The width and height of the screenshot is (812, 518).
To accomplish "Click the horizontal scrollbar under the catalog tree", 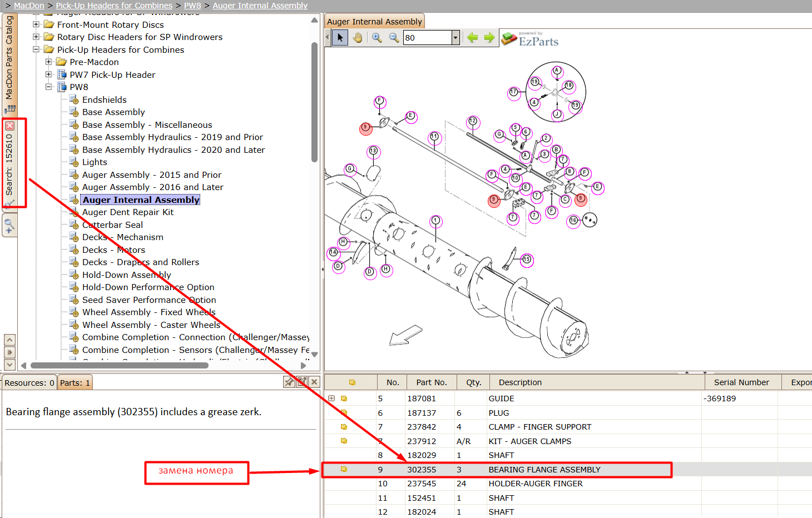I will (120, 365).
